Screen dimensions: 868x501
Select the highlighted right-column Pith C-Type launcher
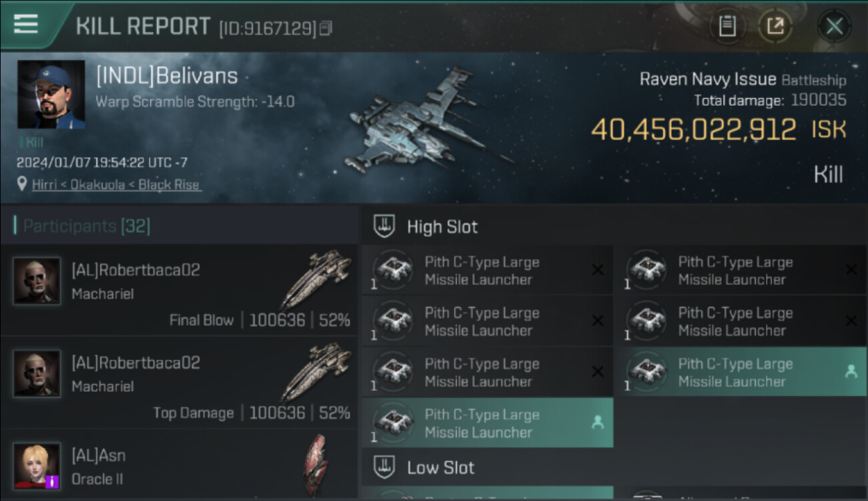point(741,372)
